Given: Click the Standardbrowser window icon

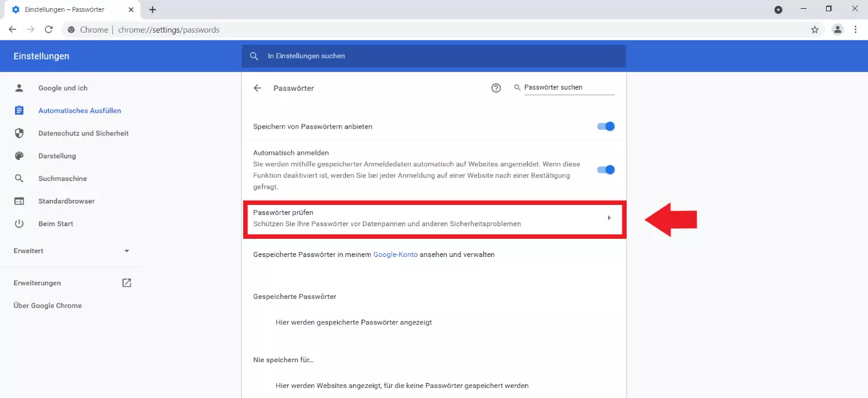Looking at the screenshot, I should [19, 201].
